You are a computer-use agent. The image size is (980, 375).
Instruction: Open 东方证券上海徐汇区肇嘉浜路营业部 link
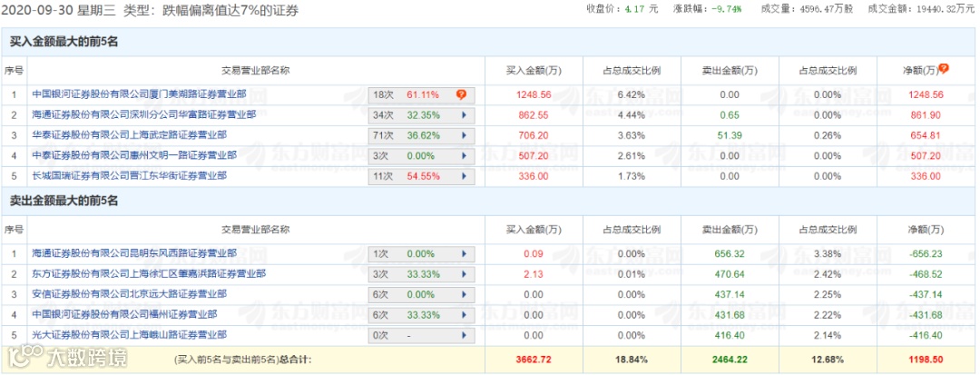click(x=150, y=273)
